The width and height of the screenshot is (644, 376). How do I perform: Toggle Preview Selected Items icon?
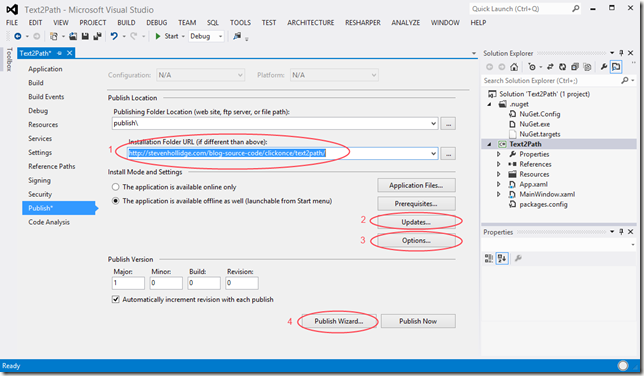pos(616,67)
